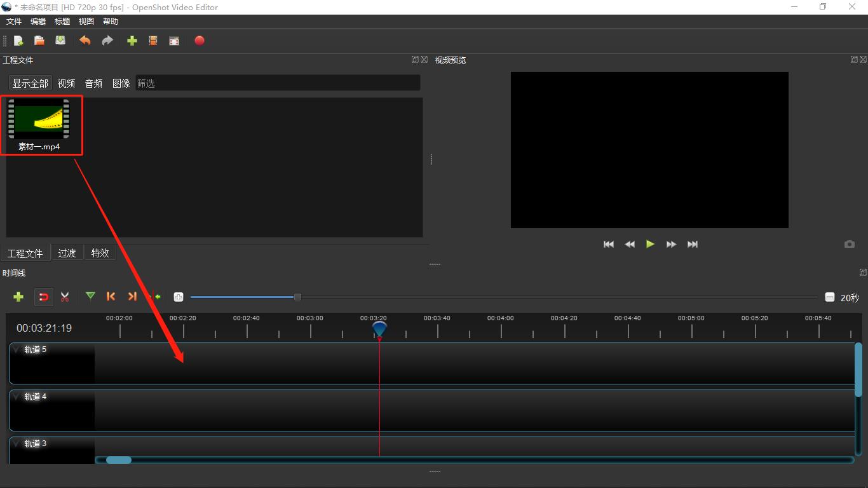
Task: Switch to the 工程文件 tab
Action: pos(25,253)
